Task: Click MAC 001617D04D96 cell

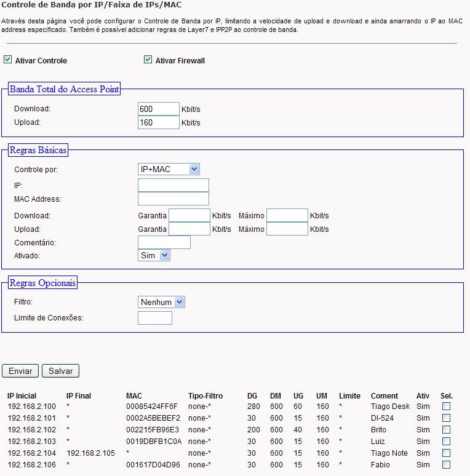Action: point(153,465)
